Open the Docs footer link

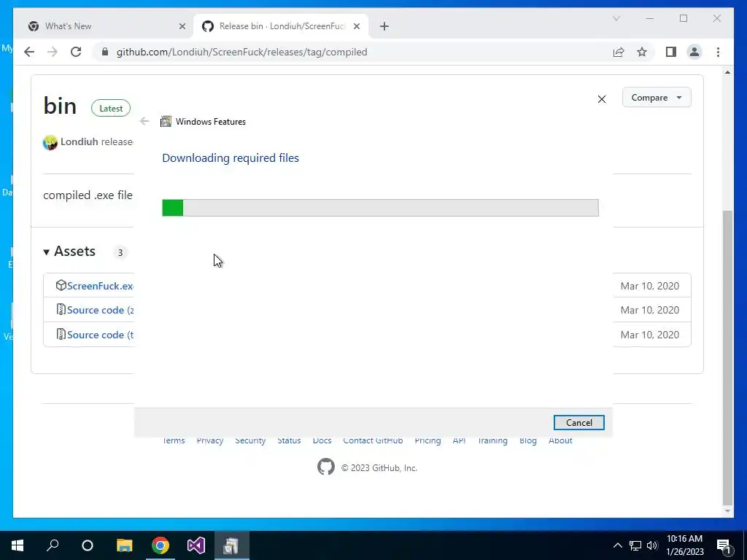[x=322, y=441]
